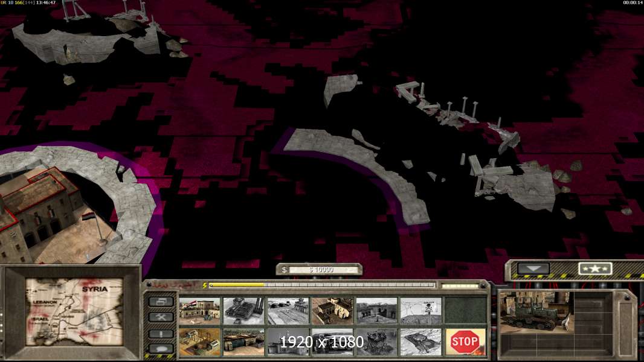
Task: Click the dollar sign icon
Action: coord(284,270)
